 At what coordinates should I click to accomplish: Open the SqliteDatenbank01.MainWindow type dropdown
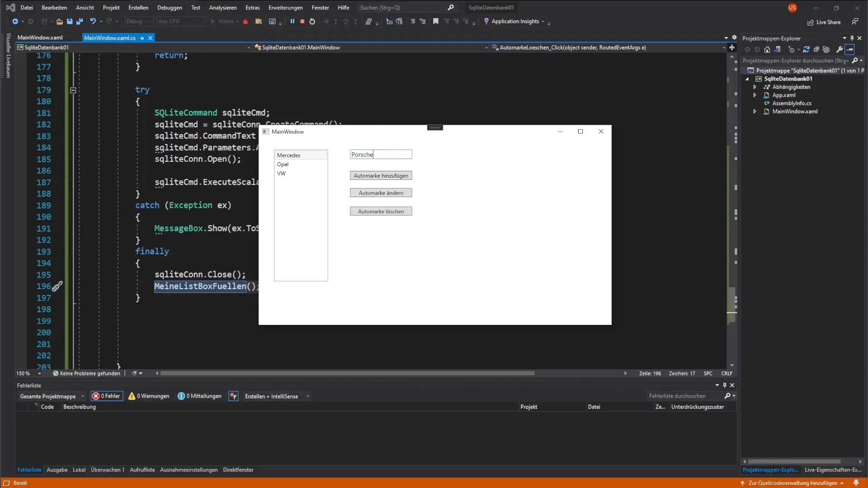[371, 47]
